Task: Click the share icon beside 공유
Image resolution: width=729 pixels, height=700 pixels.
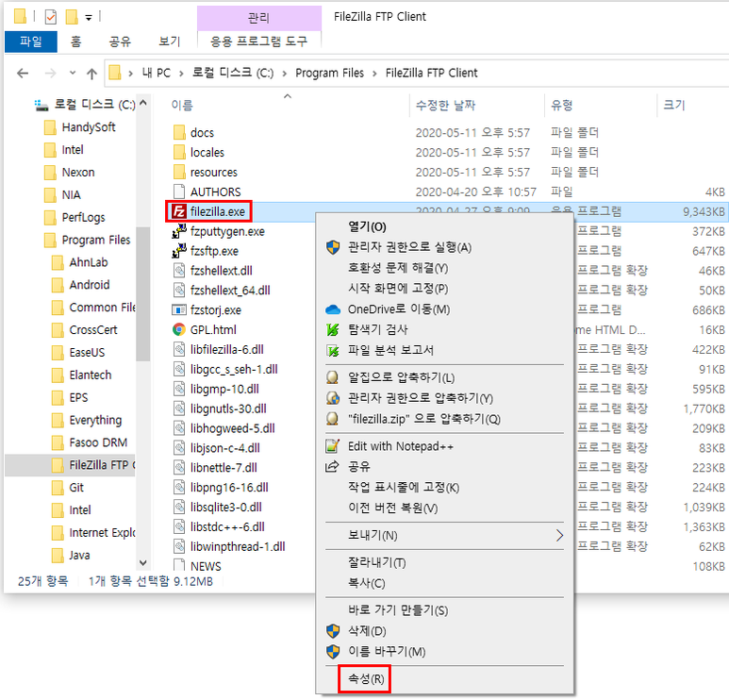Action: [332, 466]
